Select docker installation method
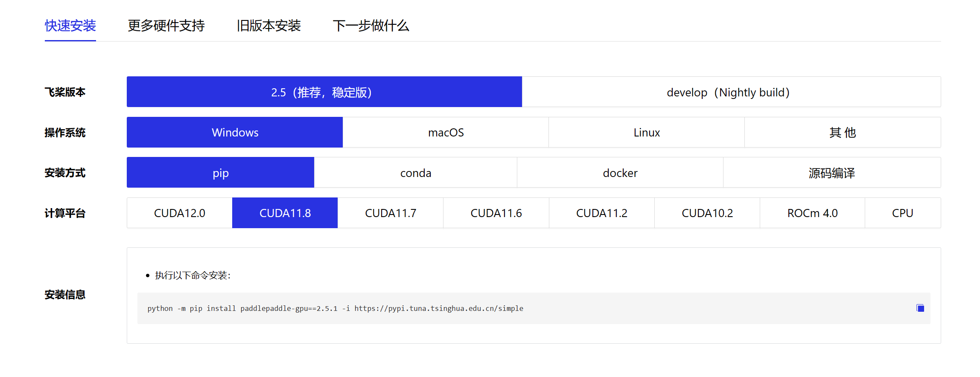The width and height of the screenshot is (980, 377). (x=620, y=172)
